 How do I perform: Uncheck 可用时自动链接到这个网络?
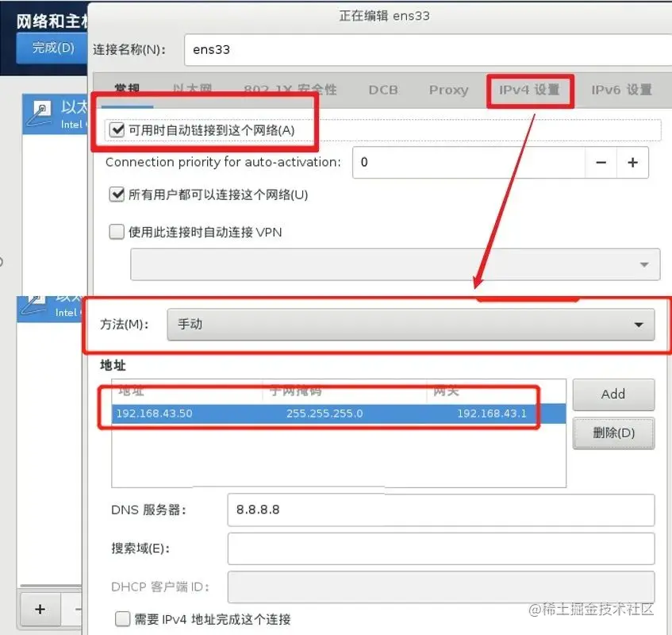coord(117,129)
